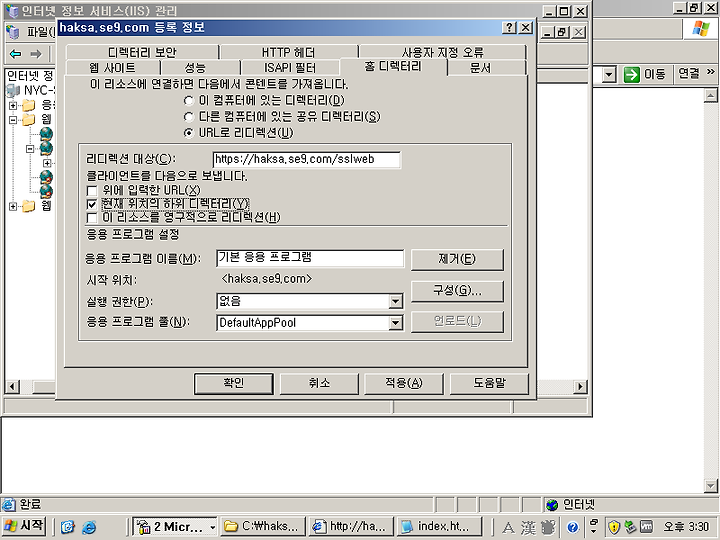Check '이 리소스를 영구적으로 리디렉션(H)' checkbox

click(x=92, y=218)
